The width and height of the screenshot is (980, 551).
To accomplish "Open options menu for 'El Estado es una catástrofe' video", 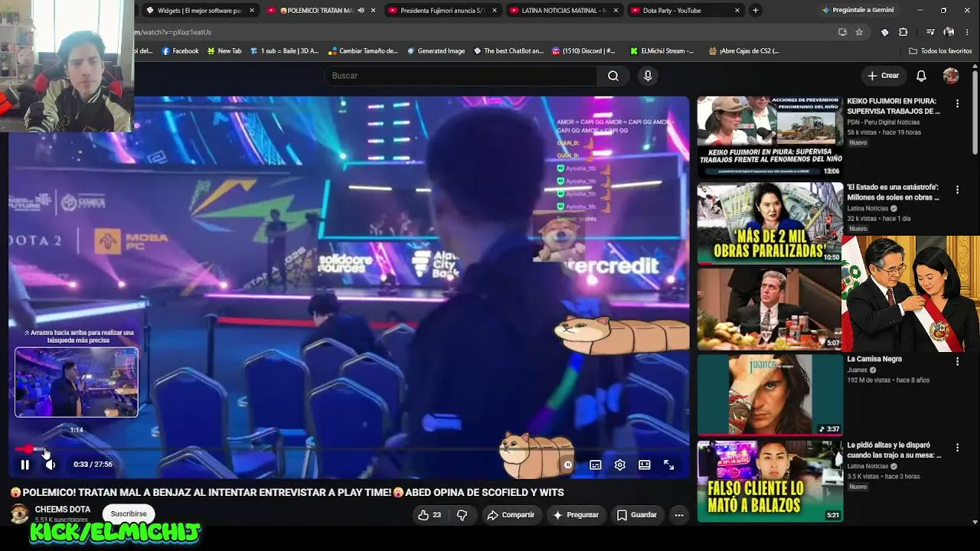I will [957, 189].
